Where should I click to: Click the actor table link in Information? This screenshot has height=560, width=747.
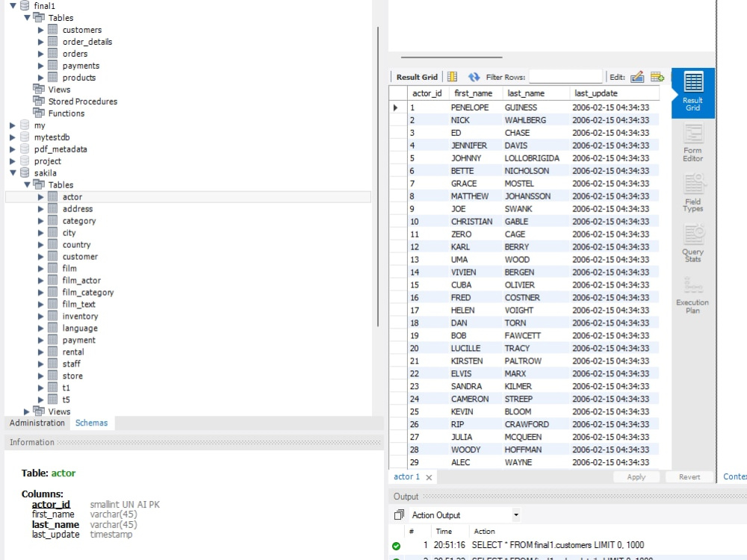tap(63, 473)
